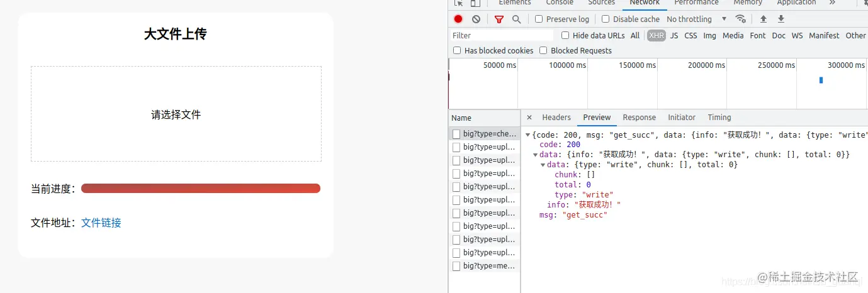
Task: Click the Name column header
Action: coord(485,118)
